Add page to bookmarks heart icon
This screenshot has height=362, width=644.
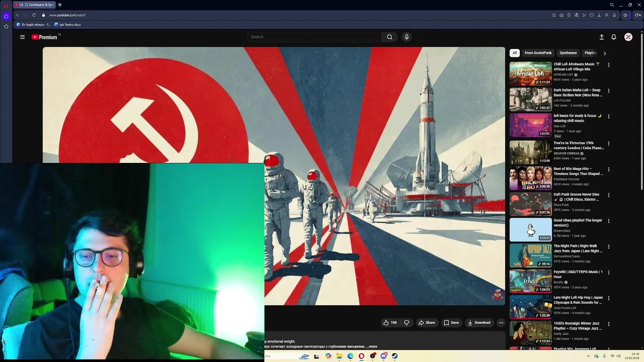coord(592,15)
